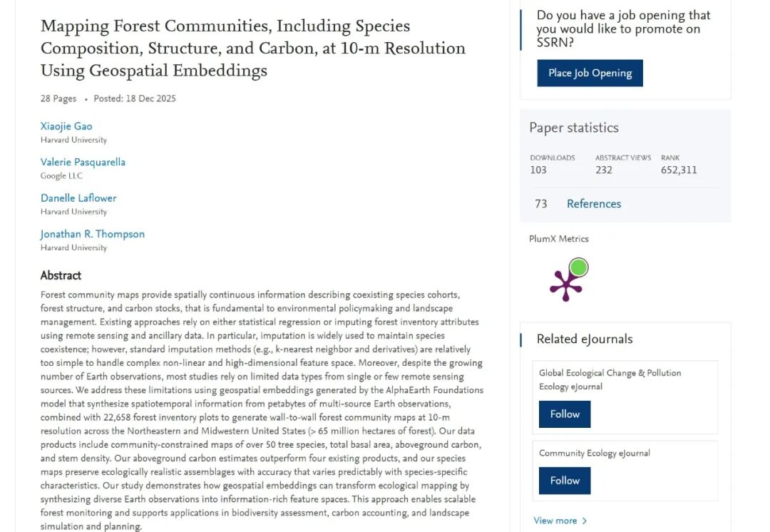Click the View more chevron arrow

click(585, 521)
